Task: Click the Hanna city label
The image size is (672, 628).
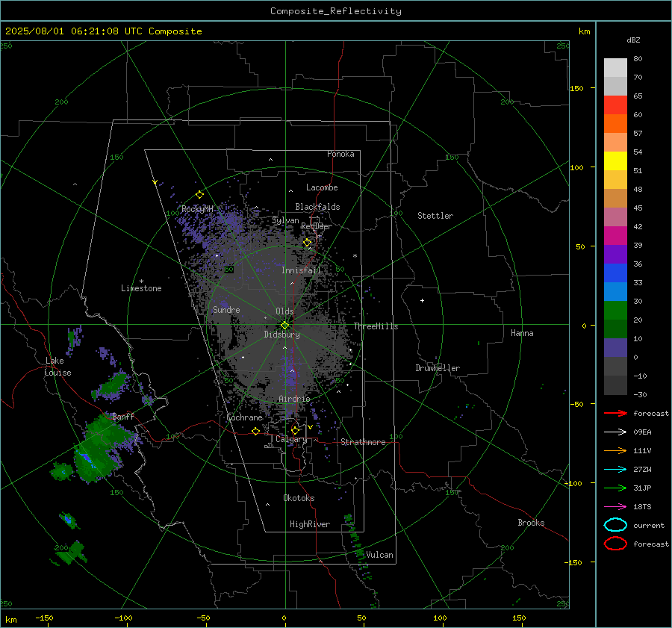Action: [x=522, y=333]
